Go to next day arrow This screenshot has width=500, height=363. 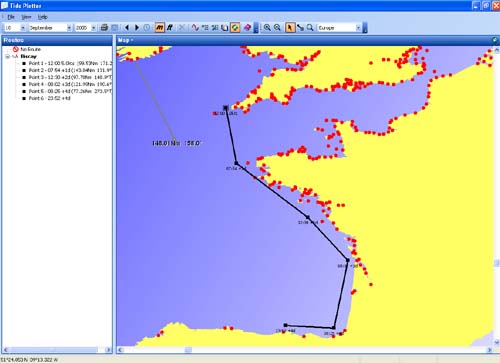click(137, 28)
